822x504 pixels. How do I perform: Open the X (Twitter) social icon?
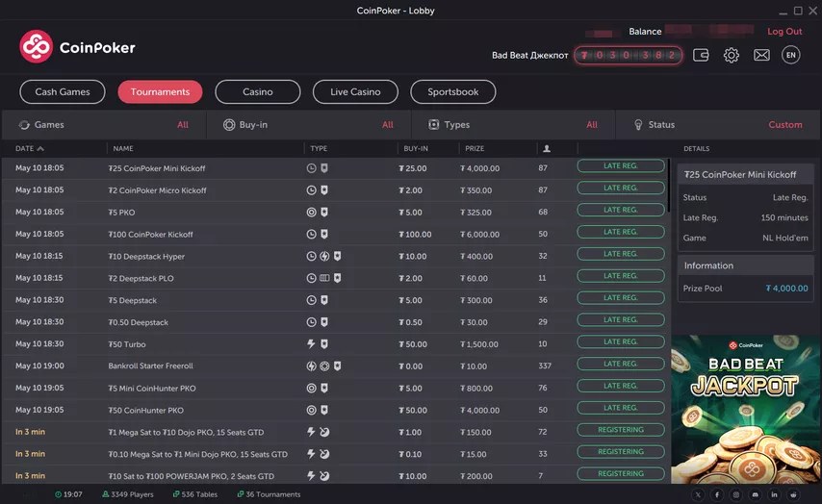(698, 494)
